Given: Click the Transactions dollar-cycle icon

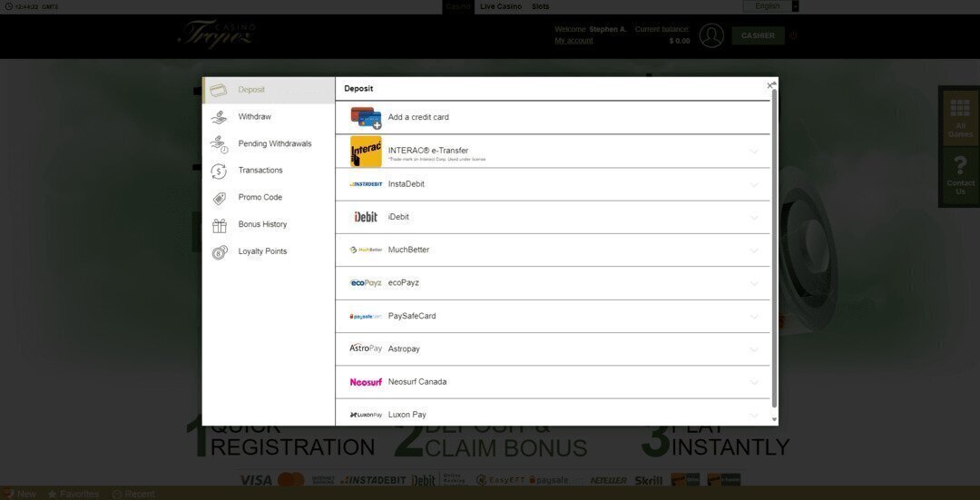Looking at the screenshot, I should pos(219,171).
